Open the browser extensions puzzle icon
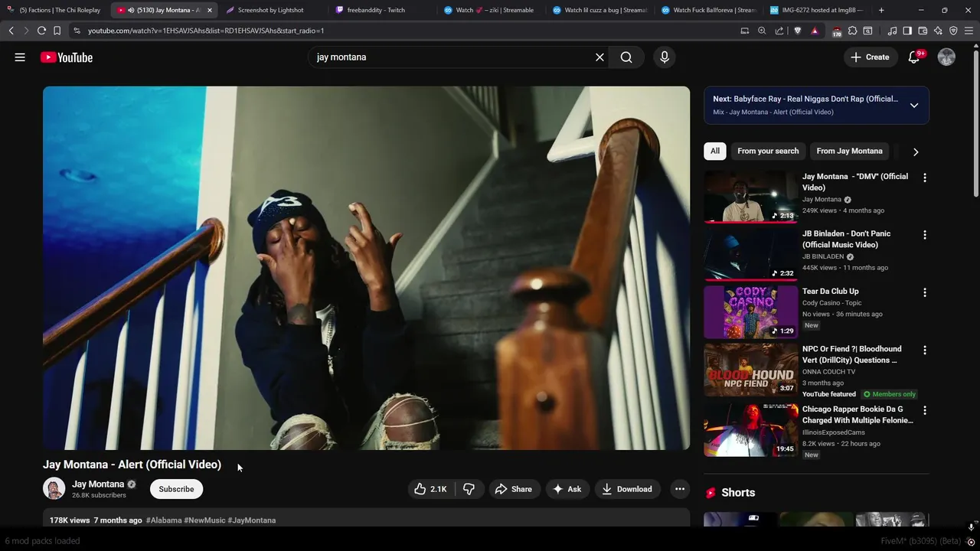Viewport: 980px width, 551px height. tap(852, 31)
